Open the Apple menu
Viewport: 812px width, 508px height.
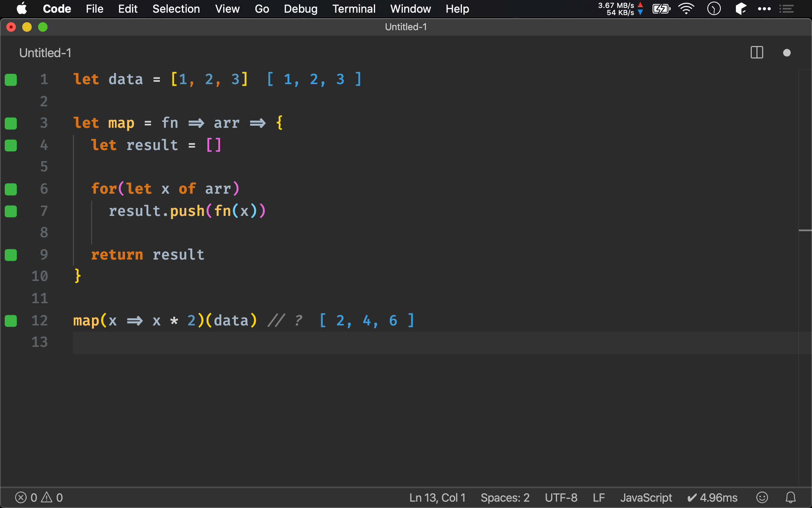coord(22,8)
